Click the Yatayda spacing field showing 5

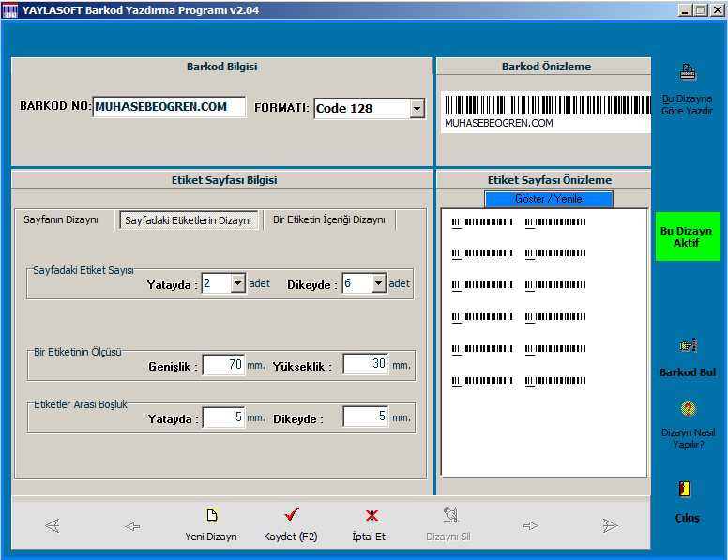[223, 417]
